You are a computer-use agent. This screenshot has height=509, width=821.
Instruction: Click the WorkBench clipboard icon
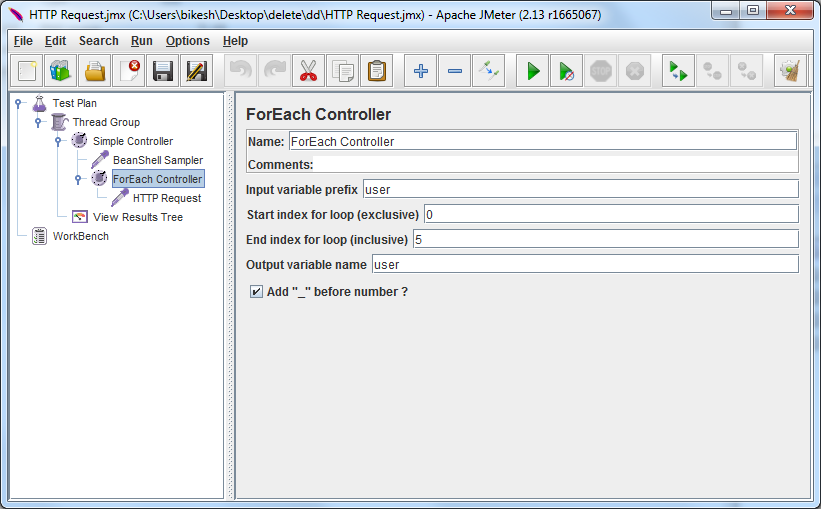tap(39, 236)
